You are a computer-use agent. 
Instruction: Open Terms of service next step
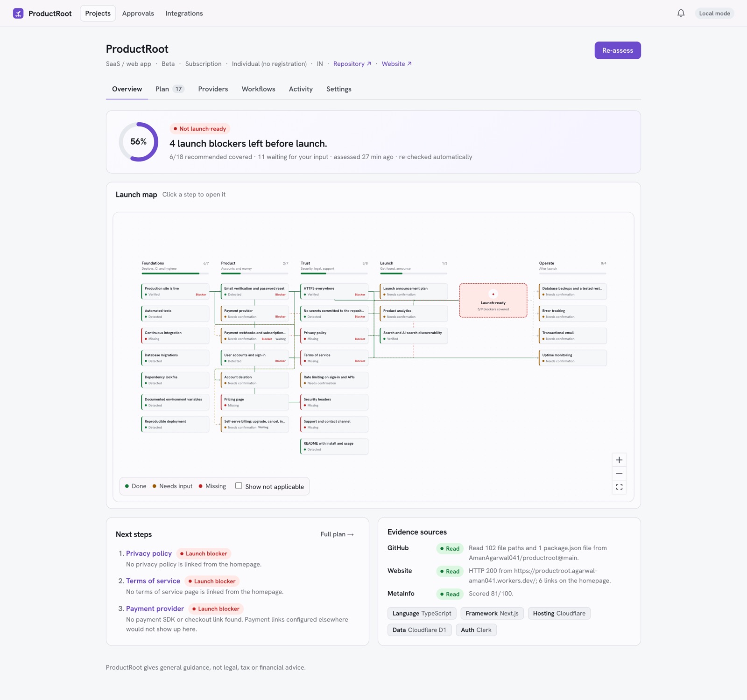pyautogui.click(x=153, y=581)
